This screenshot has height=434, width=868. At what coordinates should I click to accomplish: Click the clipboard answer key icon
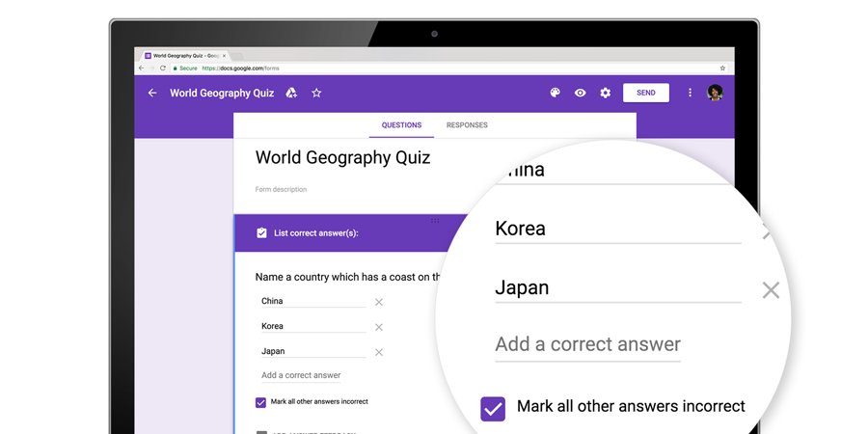261,233
